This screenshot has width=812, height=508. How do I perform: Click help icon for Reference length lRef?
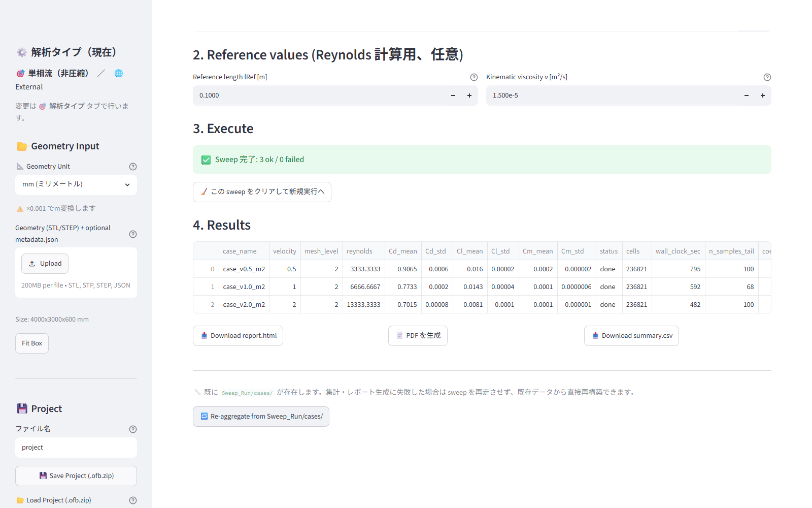pyautogui.click(x=474, y=77)
